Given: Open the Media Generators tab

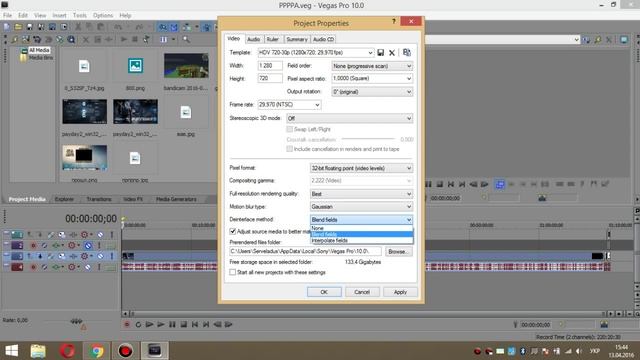Looking at the screenshot, I should tap(176, 199).
